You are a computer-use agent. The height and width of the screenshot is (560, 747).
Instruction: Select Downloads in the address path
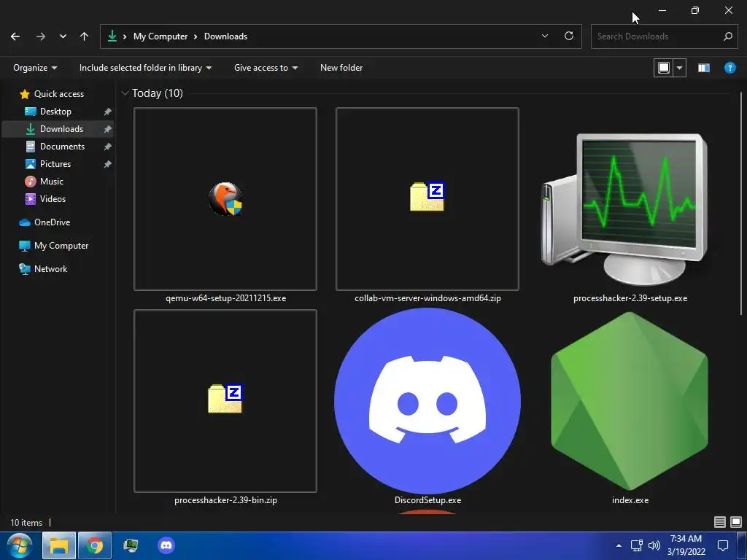(226, 36)
